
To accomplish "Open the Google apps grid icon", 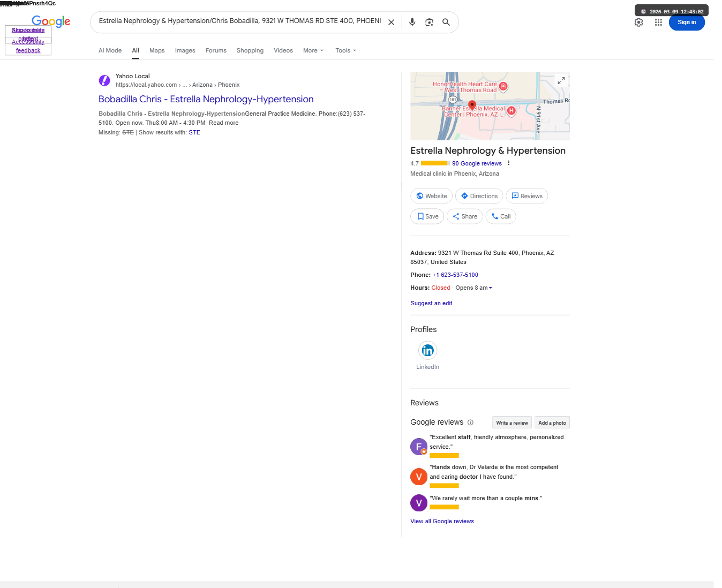I will click(659, 22).
